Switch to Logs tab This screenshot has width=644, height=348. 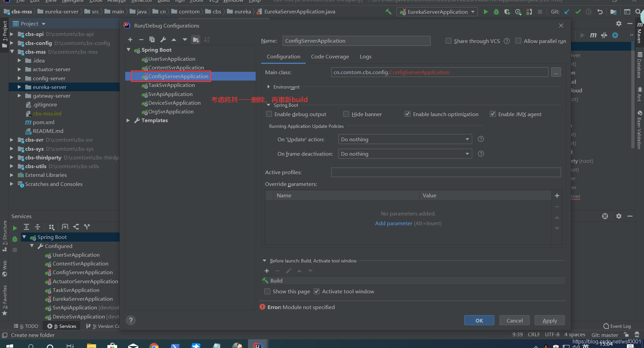point(365,57)
